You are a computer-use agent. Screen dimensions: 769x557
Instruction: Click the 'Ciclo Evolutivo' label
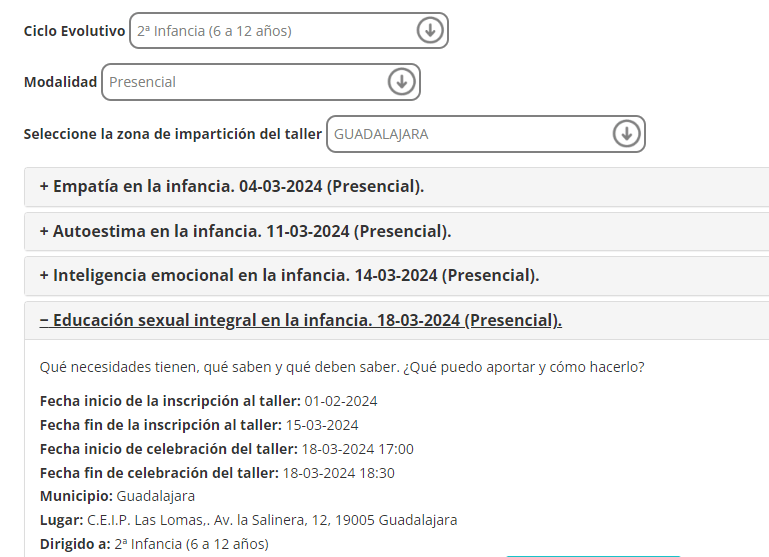[75, 31]
